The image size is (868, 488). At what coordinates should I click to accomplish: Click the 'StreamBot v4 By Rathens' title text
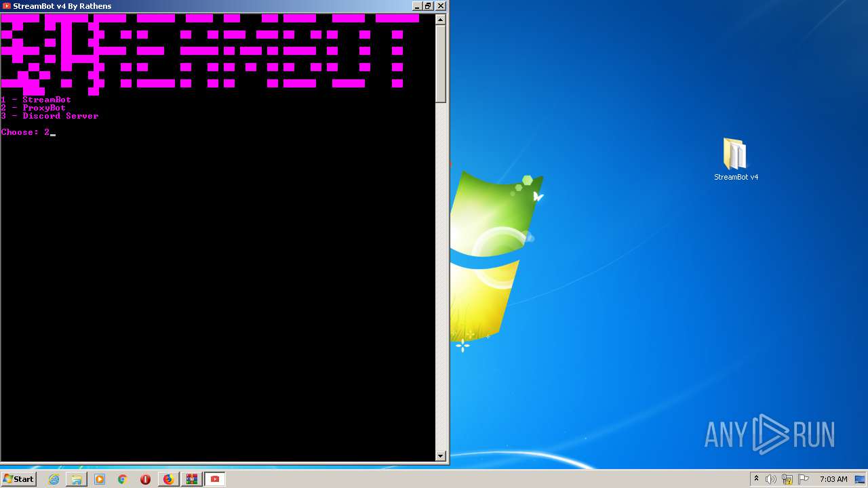62,5
